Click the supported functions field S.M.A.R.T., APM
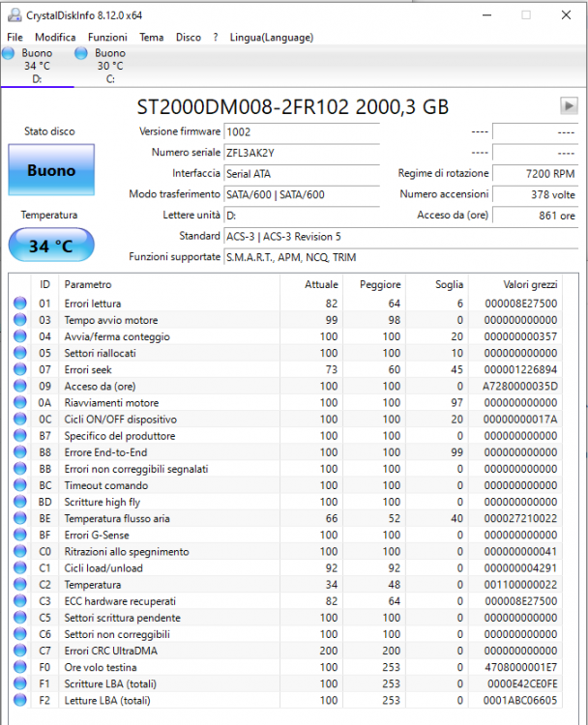Viewport: 588px width, 725px height. [401, 257]
